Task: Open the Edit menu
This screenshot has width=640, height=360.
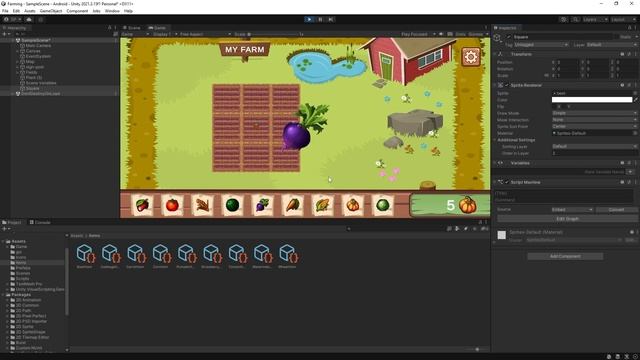Action: 16,11
